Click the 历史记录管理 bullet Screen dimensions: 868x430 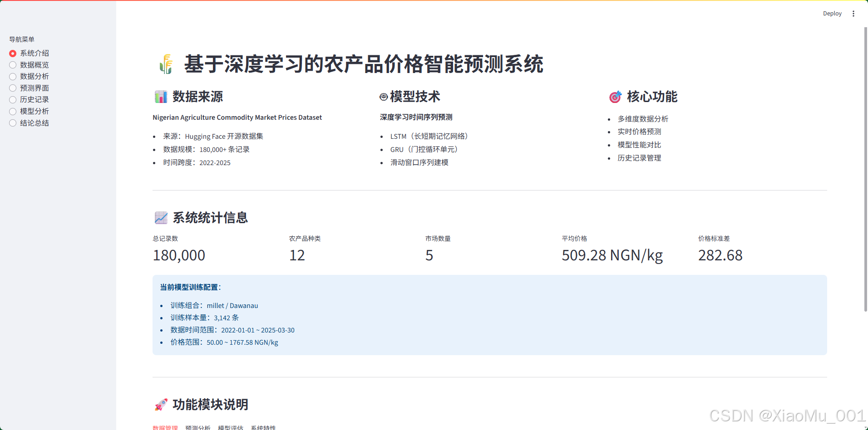pos(639,158)
